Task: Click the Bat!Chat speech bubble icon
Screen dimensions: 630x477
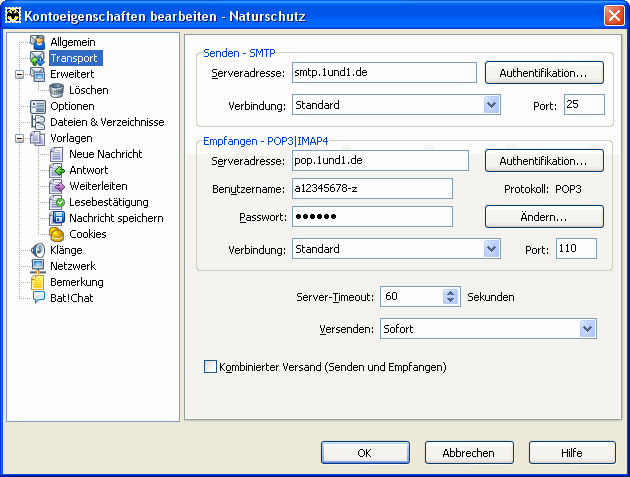Action: (38, 298)
